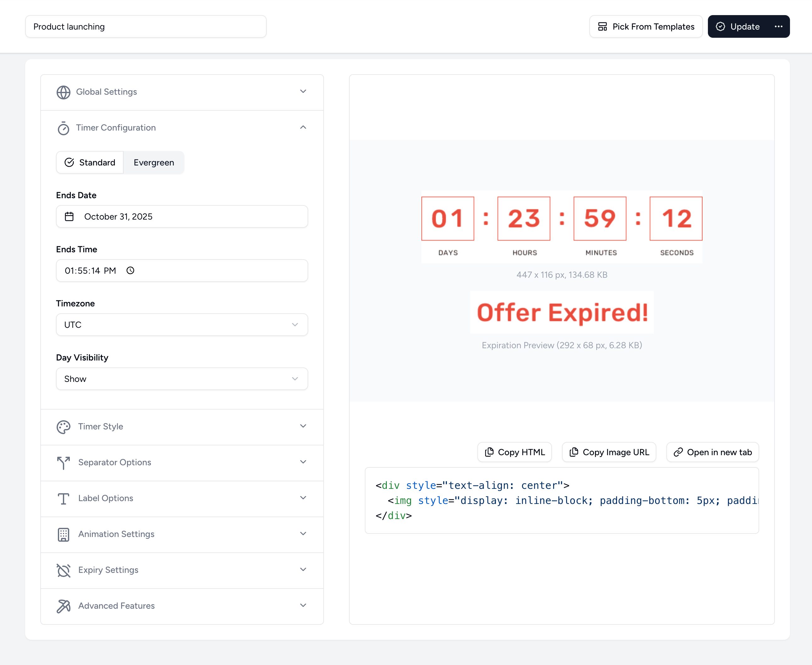Click the Expiry Settings alarm icon

tap(63, 570)
